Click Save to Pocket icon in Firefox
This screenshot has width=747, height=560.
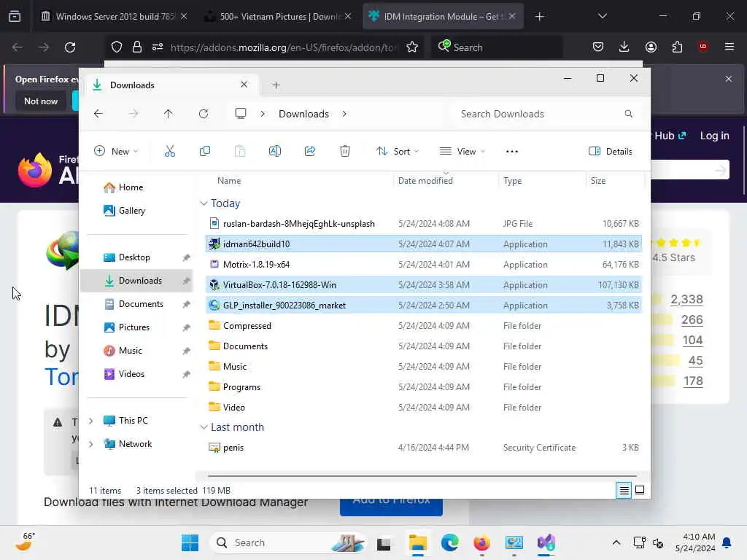click(598, 47)
